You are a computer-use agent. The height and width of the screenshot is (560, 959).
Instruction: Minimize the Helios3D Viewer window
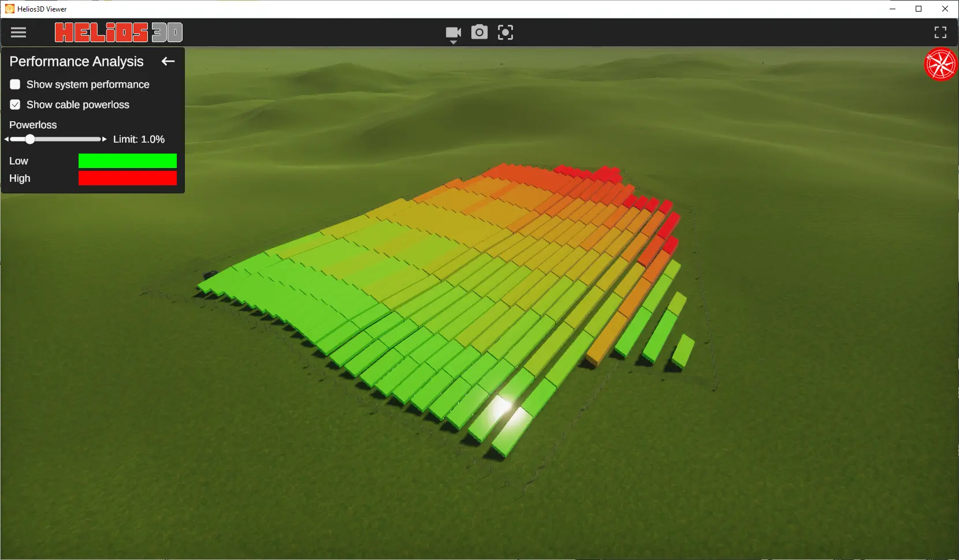point(893,9)
